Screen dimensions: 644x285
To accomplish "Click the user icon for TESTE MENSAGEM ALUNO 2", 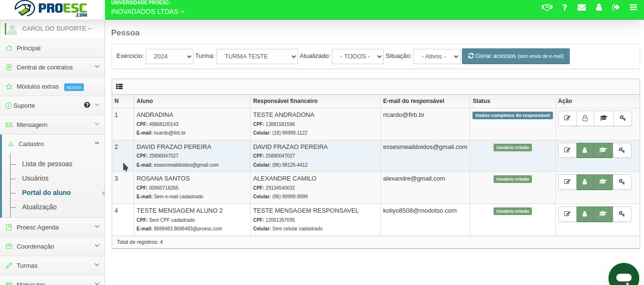I will [x=585, y=214].
